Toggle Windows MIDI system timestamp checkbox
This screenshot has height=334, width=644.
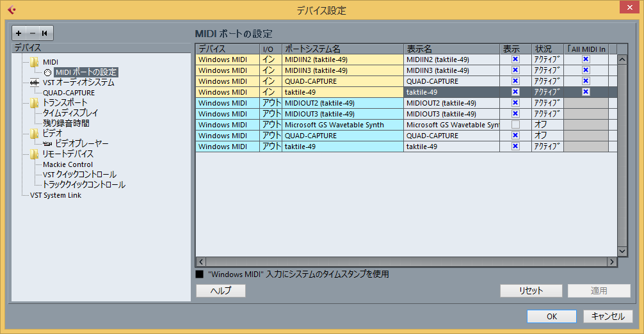(x=200, y=274)
